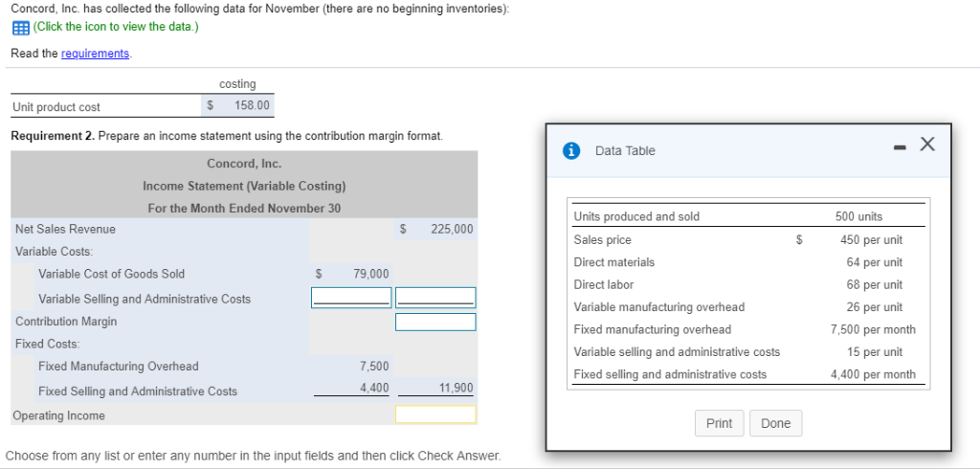Click the 7,500 Fixed Manufacturing Overhead amount
This screenshot has width=980, height=469.
(374, 366)
